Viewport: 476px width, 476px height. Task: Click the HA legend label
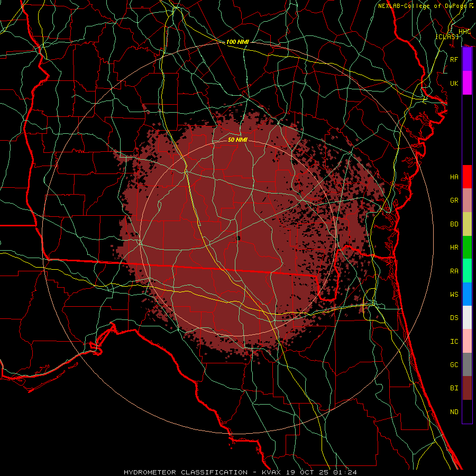pyautogui.click(x=454, y=177)
